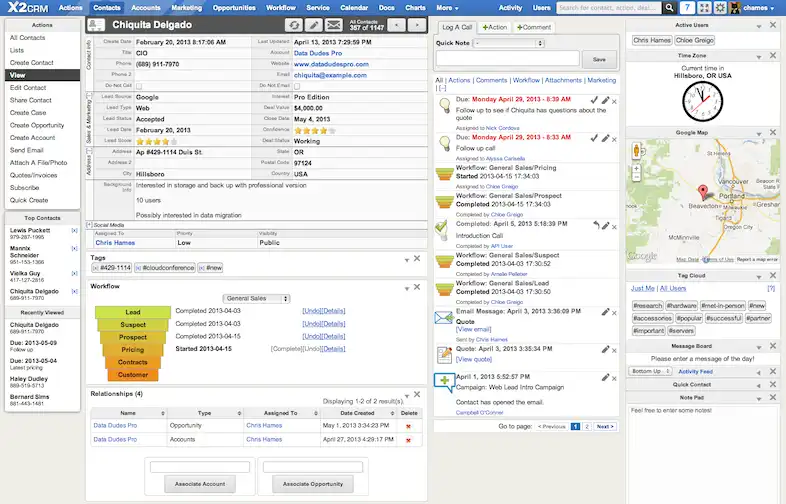Edit the April 1 campaign entry
This screenshot has height=504, width=786.
pyautogui.click(x=606, y=378)
